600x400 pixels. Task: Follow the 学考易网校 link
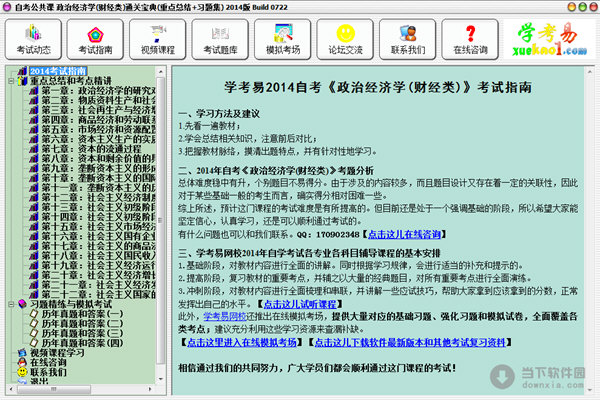(225, 317)
